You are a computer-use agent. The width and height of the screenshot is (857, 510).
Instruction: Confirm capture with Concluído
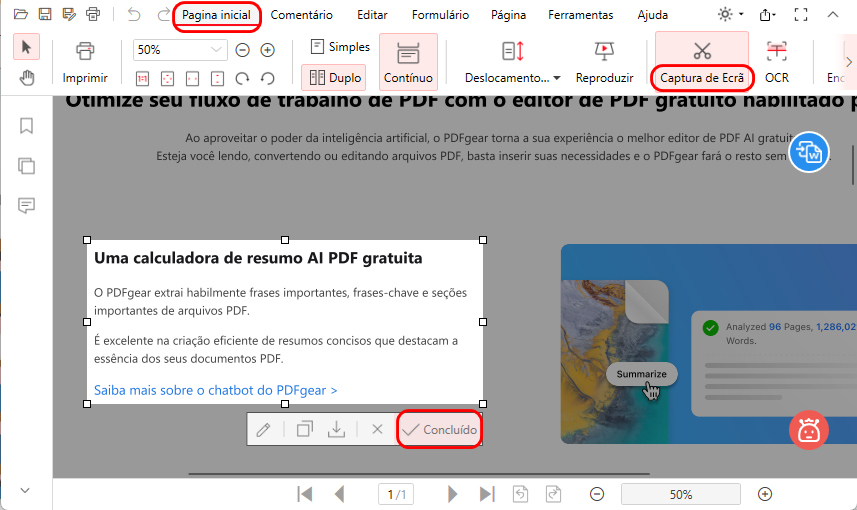pos(439,430)
